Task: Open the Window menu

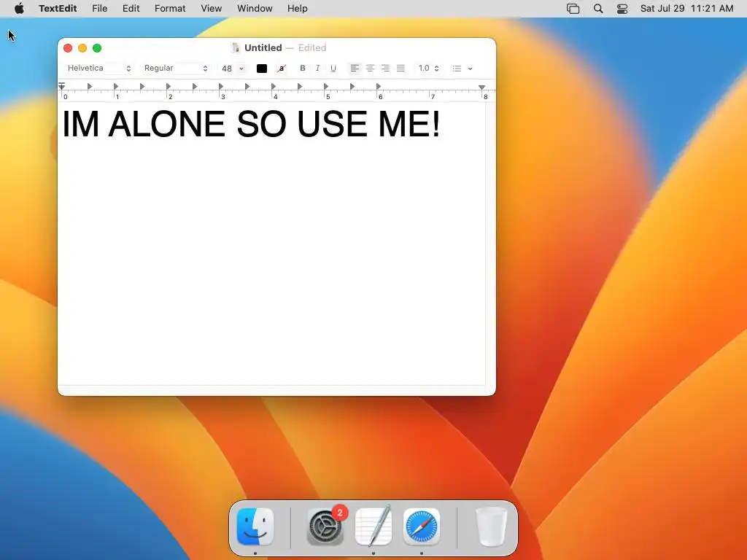Action: coord(255,9)
